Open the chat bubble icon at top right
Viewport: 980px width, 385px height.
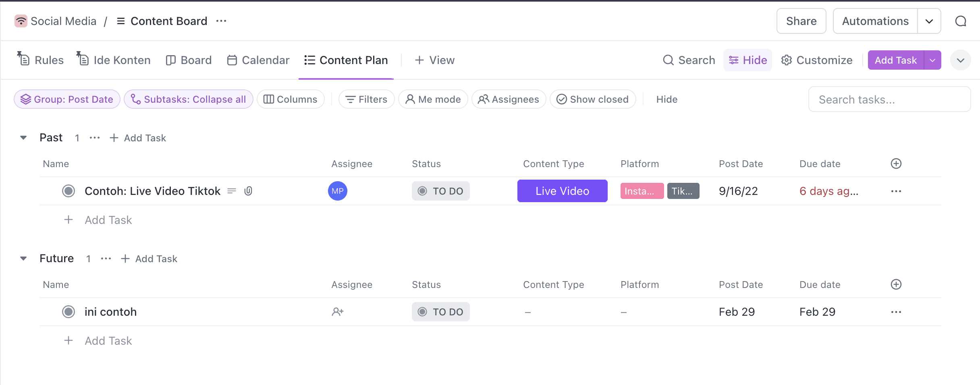click(961, 21)
